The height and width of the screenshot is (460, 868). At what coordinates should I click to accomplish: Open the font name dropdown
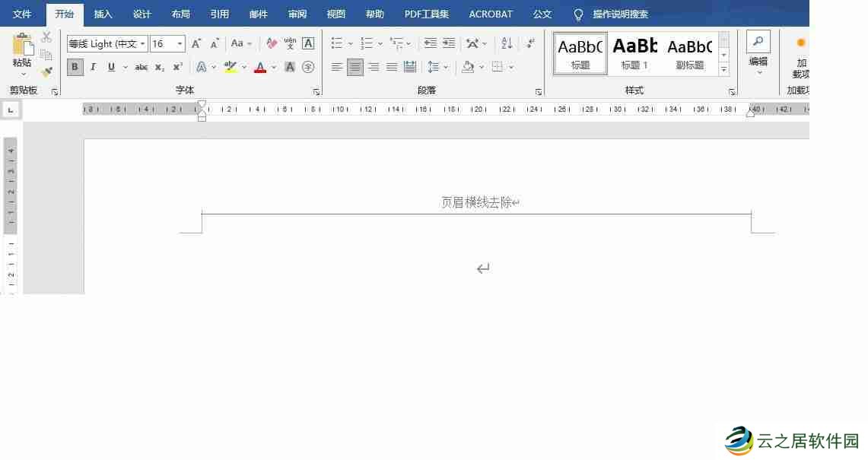(145, 43)
